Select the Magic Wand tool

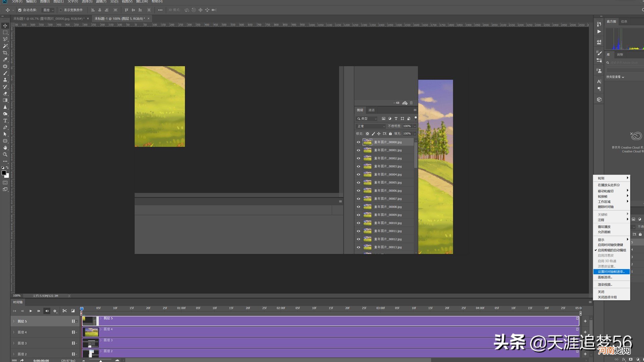click(5, 46)
